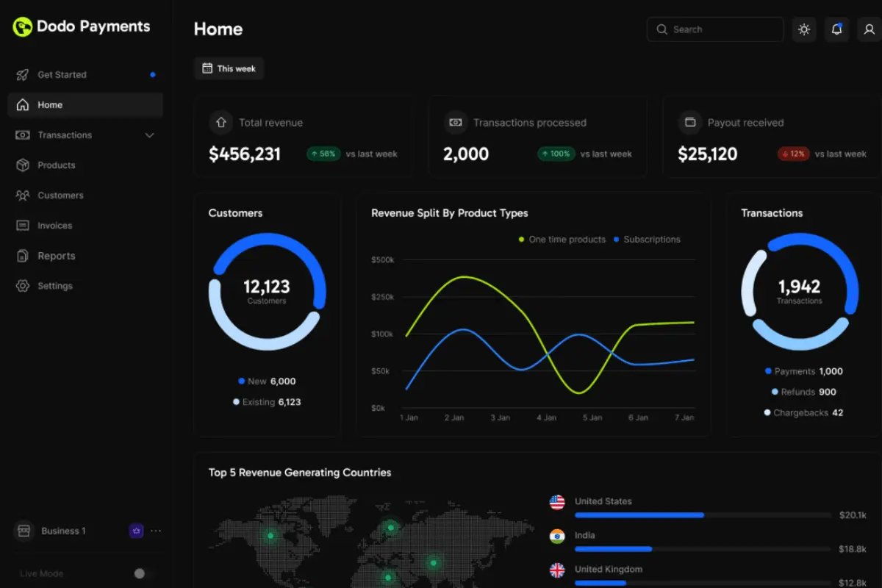This screenshot has width=882, height=588.
Task: Click the purple crown badge beside Business 1
Action: coord(136,531)
